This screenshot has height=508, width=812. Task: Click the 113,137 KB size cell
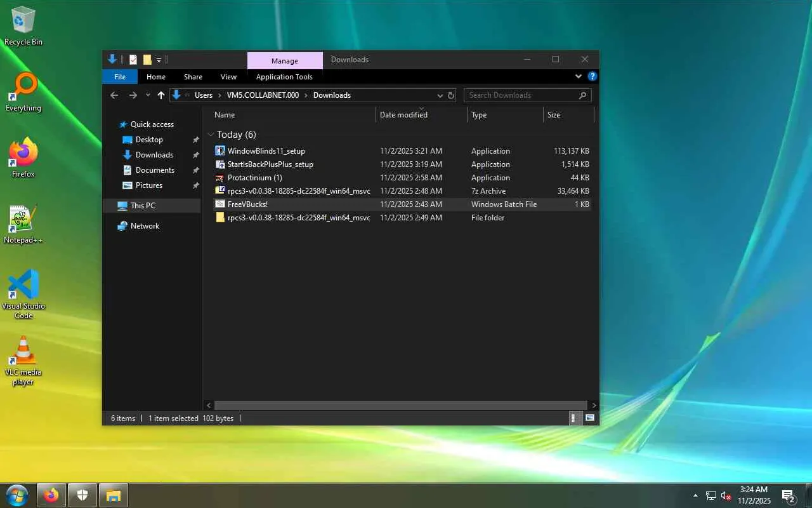point(572,151)
